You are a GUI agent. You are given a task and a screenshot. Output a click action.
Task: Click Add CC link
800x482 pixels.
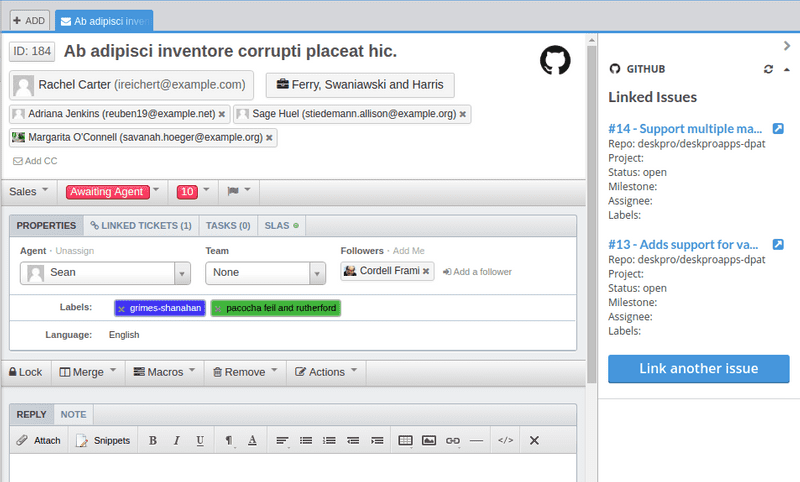click(x=35, y=161)
